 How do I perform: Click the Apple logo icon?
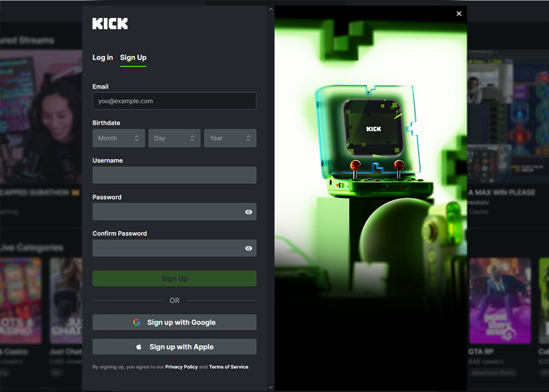[139, 347]
